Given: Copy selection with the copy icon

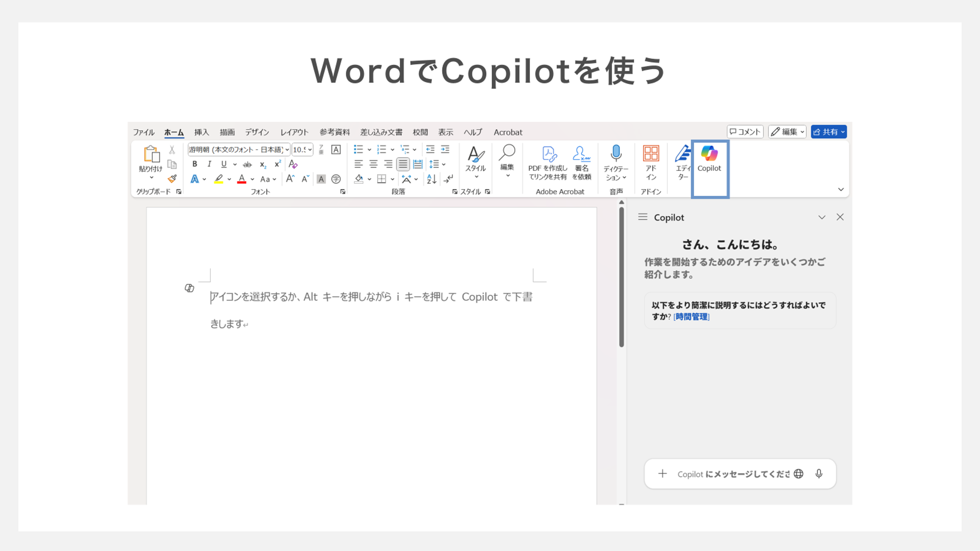Looking at the screenshot, I should pyautogui.click(x=172, y=165).
